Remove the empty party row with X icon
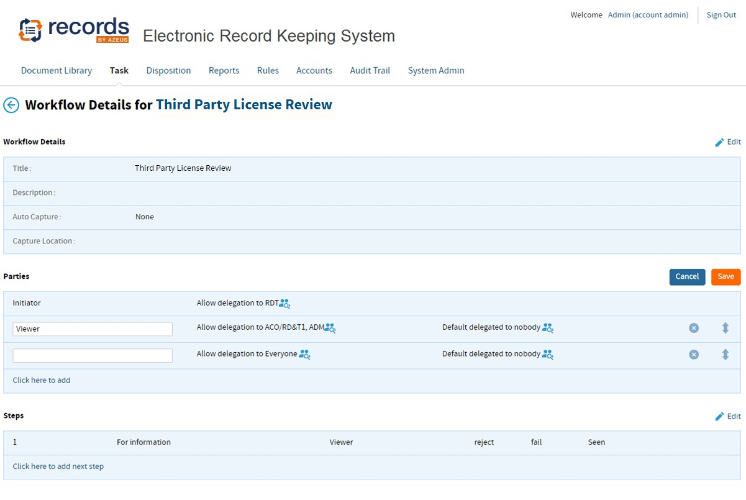Viewport: 746px width, 500px height. (694, 354)
